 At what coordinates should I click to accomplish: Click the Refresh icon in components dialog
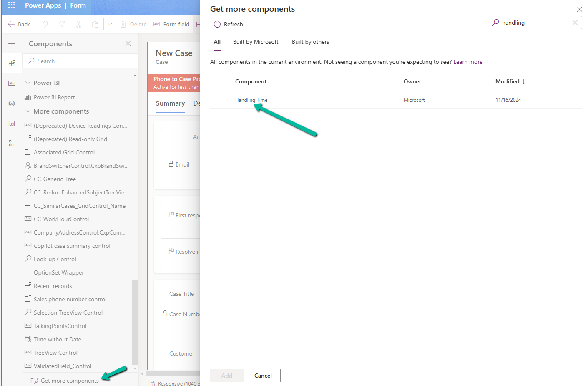click(217, 24)
